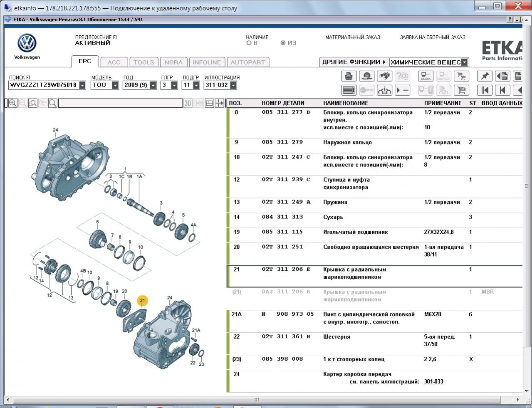This screenshot has height=408, width=532.
Task: Switch to the INFOLINE tab
Action: 207,62
